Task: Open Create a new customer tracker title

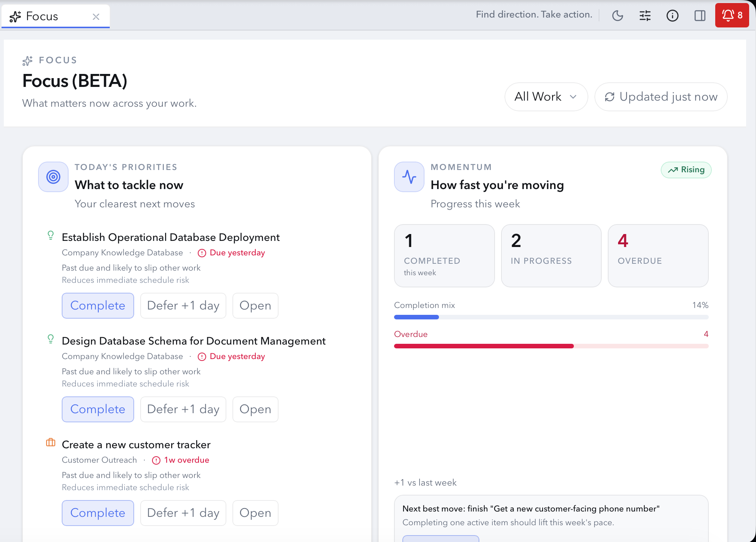Action: click(136, 444)
